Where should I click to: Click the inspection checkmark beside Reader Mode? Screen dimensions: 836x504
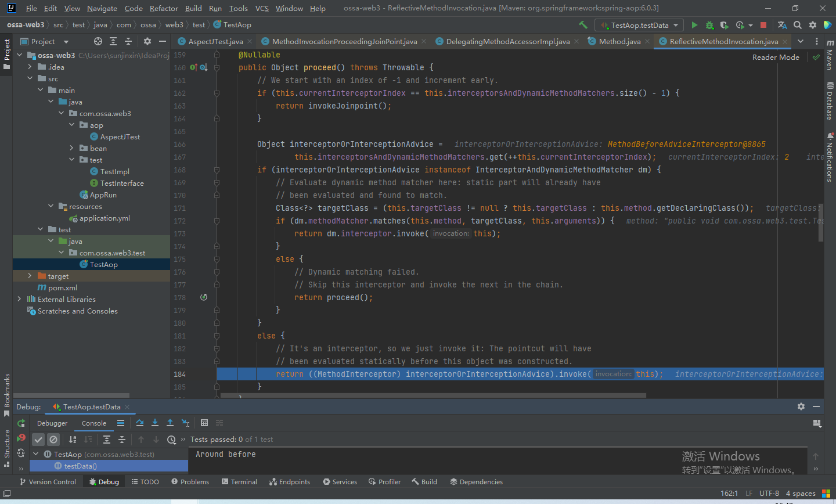pos(816,57)
